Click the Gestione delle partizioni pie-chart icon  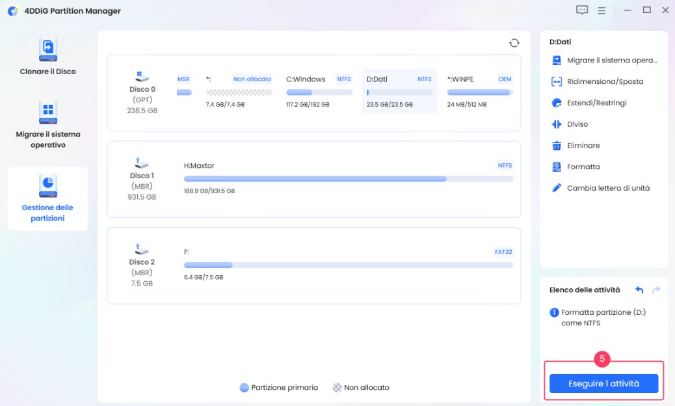point(48,186)
